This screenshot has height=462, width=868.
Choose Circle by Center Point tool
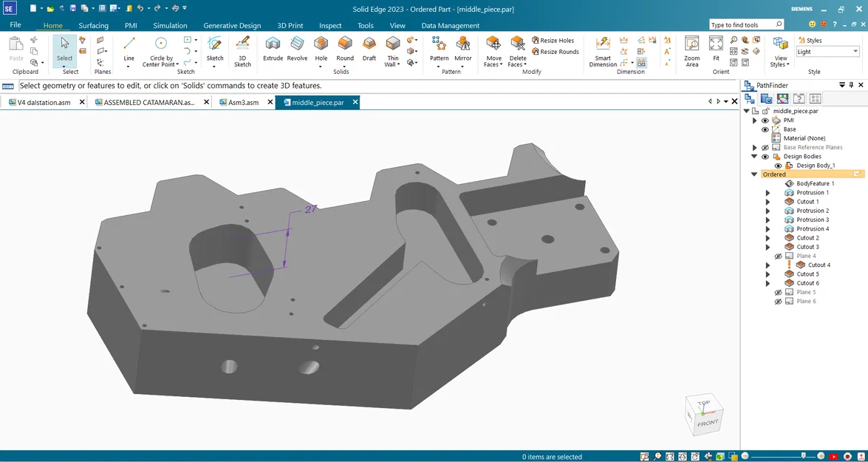point(160,52)
